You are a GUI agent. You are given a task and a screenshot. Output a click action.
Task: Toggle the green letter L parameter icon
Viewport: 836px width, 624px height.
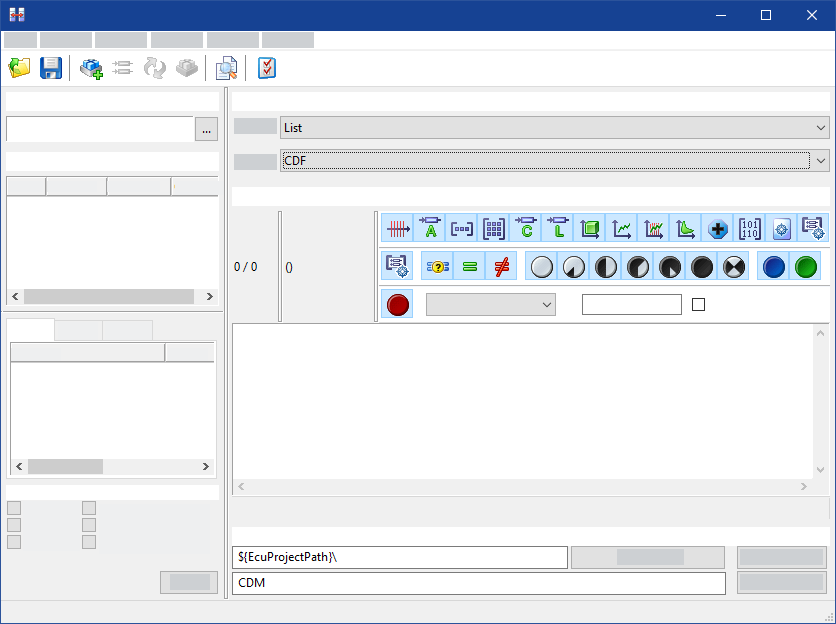(558, 228)
